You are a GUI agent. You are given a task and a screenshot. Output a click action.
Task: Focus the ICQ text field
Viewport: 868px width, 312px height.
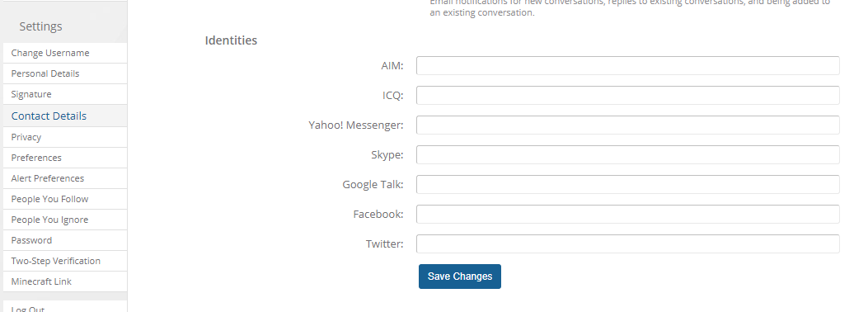click(628, 95)
